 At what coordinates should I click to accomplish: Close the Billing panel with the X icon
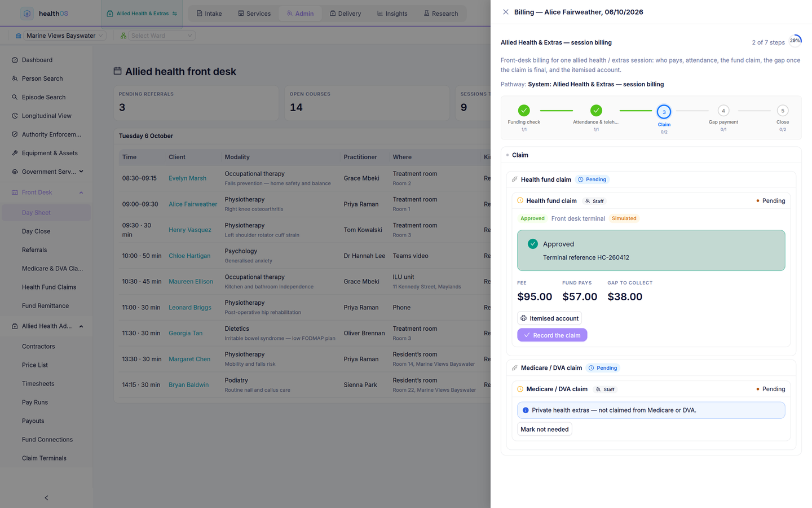506,12
